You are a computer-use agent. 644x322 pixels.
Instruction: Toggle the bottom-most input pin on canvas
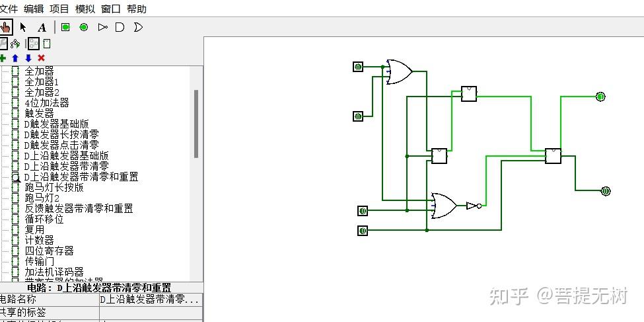[x=363, y=231]
